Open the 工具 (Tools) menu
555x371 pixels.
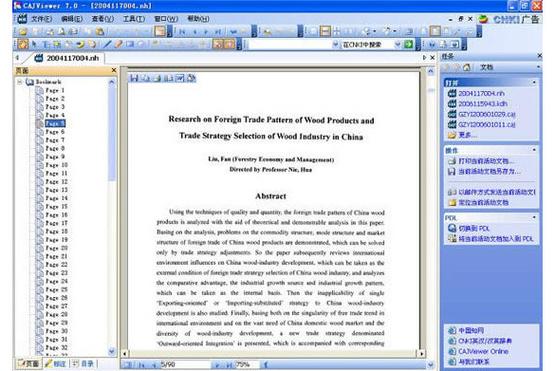pos(134,19)
